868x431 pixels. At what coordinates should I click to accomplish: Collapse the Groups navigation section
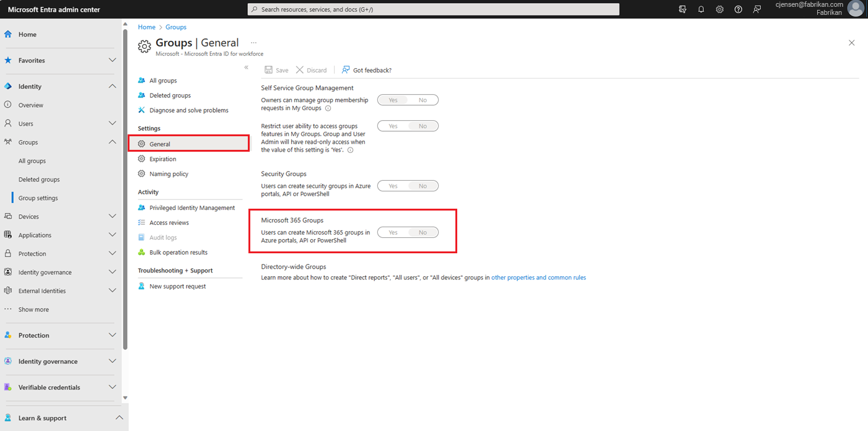(x=112, y=142)
